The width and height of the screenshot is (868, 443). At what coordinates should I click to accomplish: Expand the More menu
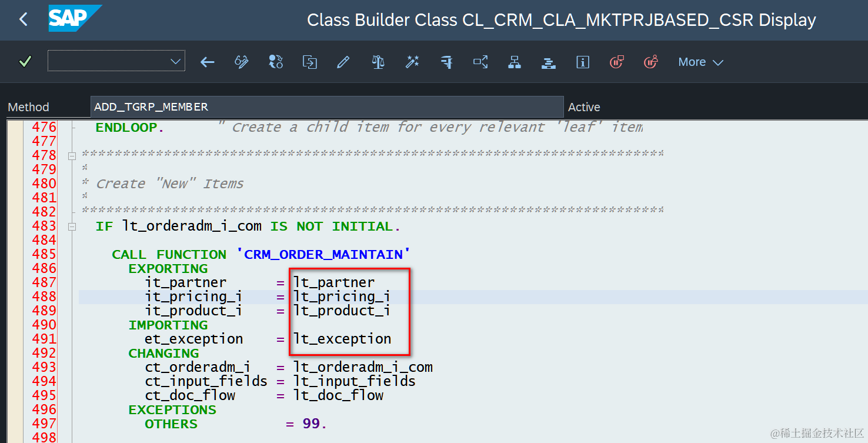(700, 62)
